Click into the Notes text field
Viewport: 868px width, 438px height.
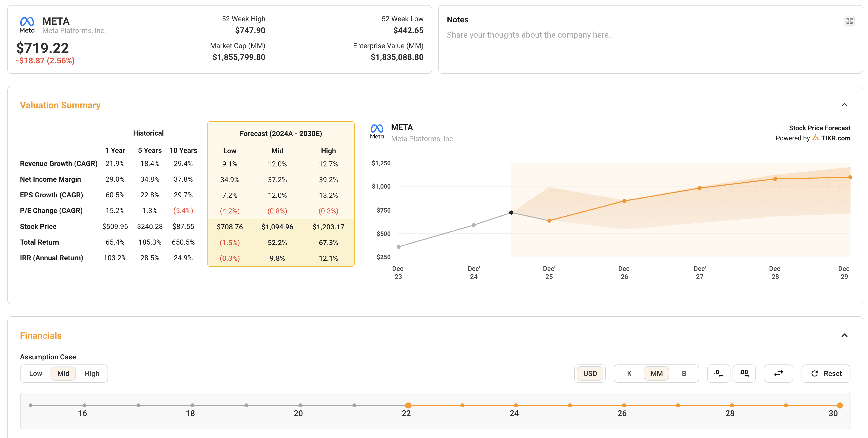531,35
